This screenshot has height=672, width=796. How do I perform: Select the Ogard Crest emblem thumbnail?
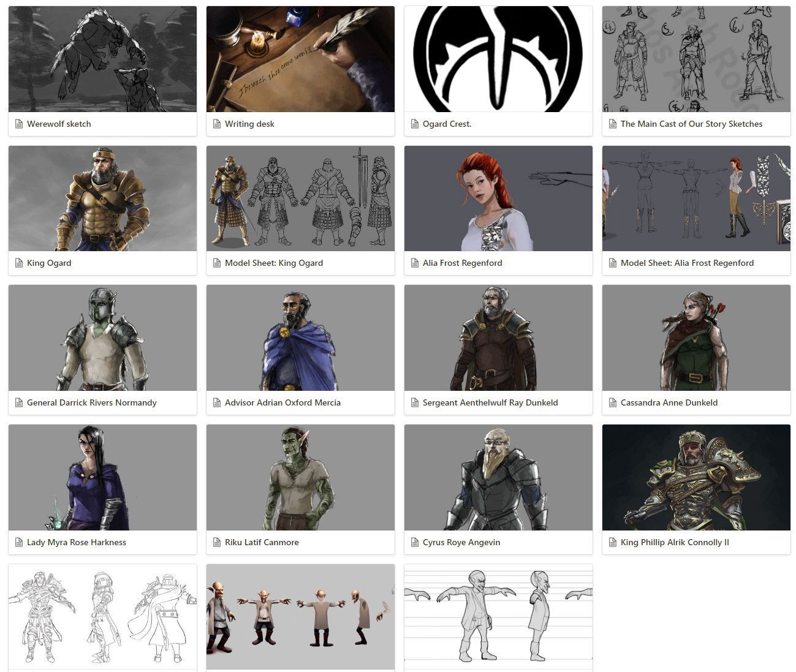[498, 59]
